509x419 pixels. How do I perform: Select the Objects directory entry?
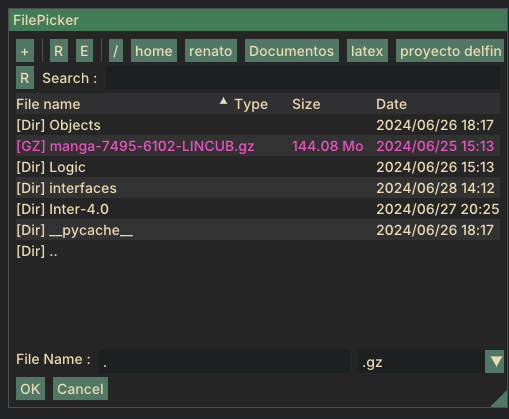pos(258,125)
